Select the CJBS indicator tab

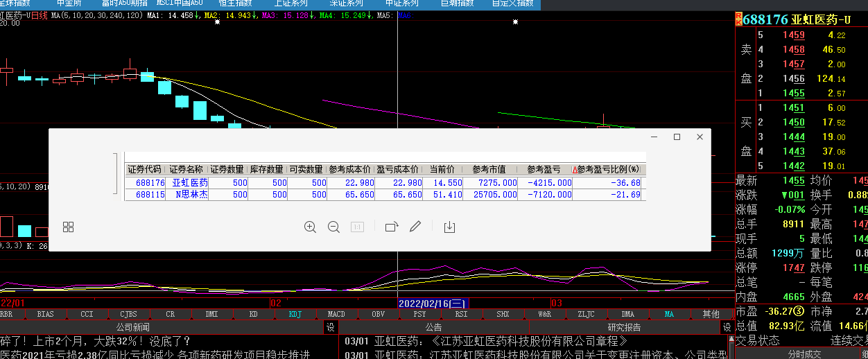pyautogui.click(x=128, y=314)
